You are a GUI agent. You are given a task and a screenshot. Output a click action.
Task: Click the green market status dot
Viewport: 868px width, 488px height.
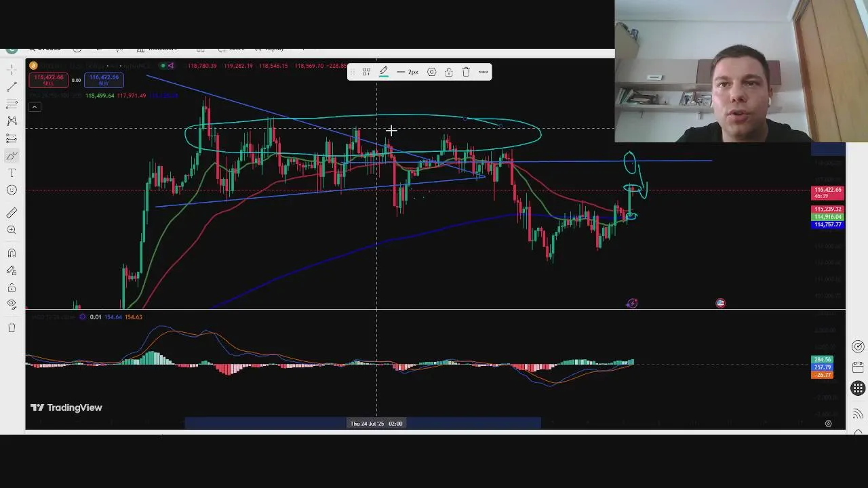[x=163, y=66]
